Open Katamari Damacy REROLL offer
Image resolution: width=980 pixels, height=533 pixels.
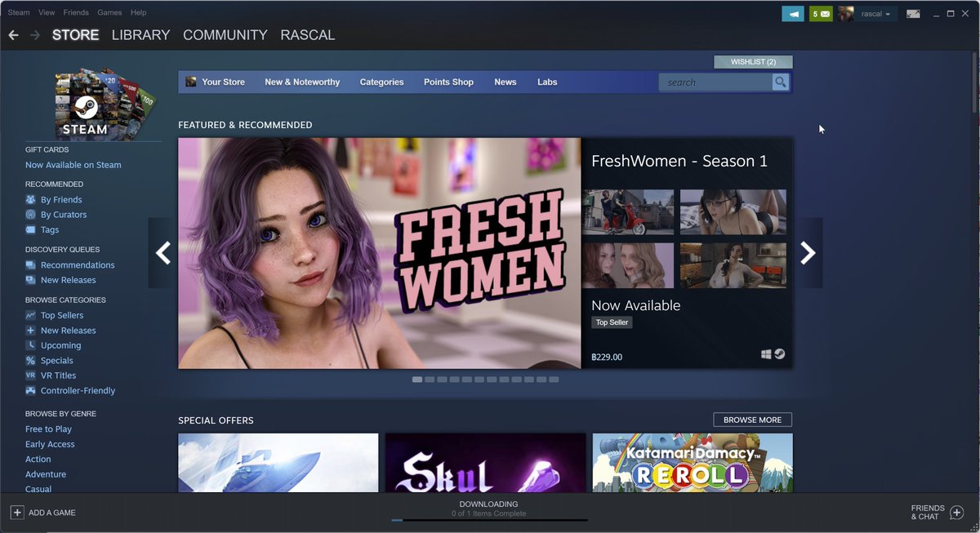693,463
